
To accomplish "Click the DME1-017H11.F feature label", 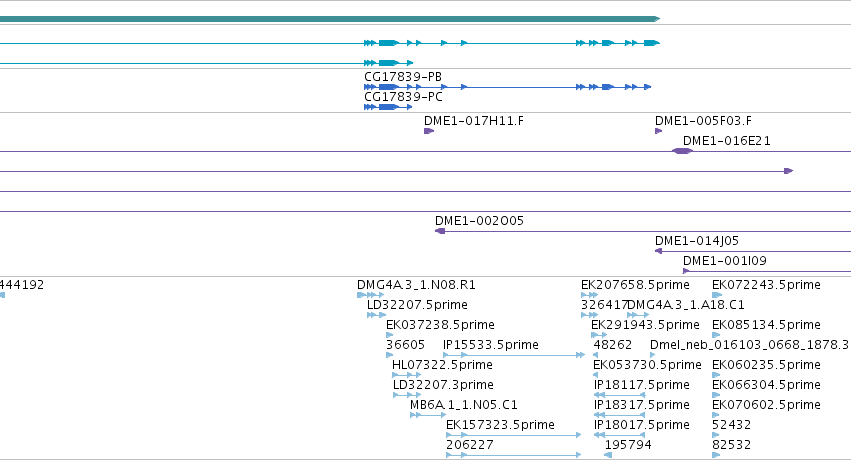I will 474,121.
